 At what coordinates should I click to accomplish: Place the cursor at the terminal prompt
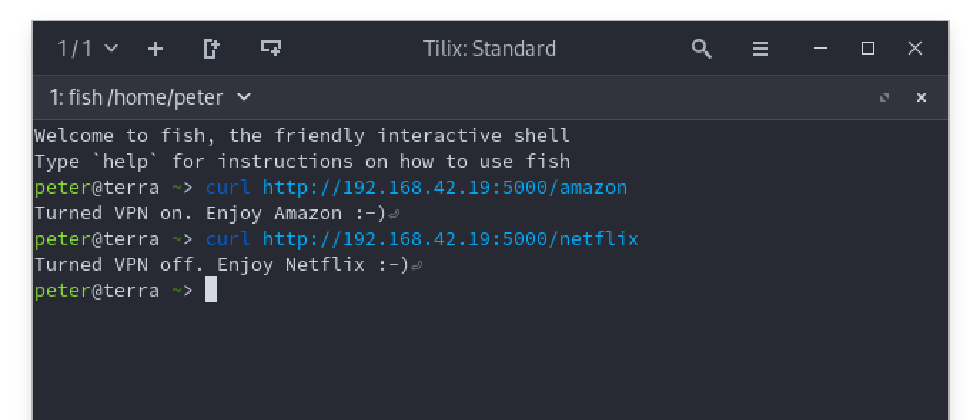click(212, 290)
